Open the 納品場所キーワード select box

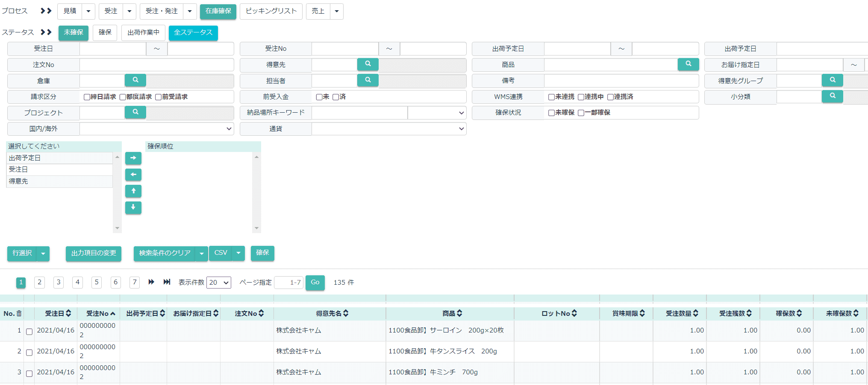437,113
